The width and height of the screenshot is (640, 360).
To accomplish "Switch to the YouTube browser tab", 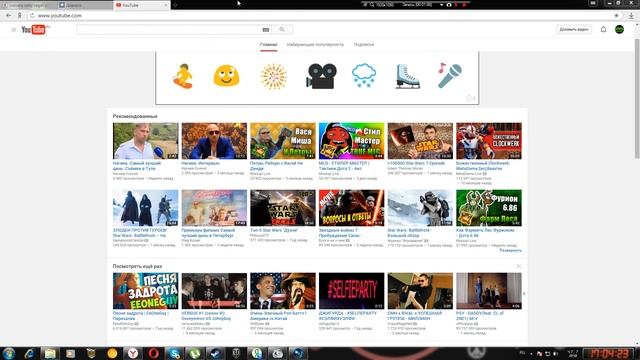I will [141, 5].
